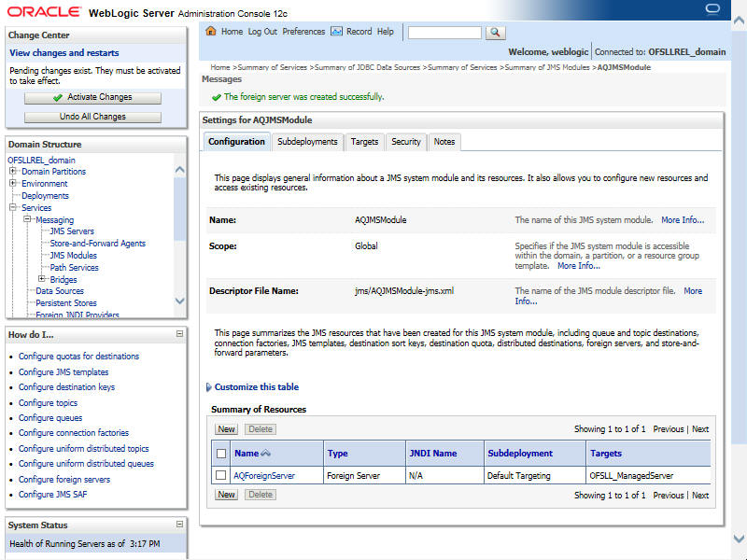The image size is (747, 560).
Task: Collapse the How do I panel
Action: (179, 334)
